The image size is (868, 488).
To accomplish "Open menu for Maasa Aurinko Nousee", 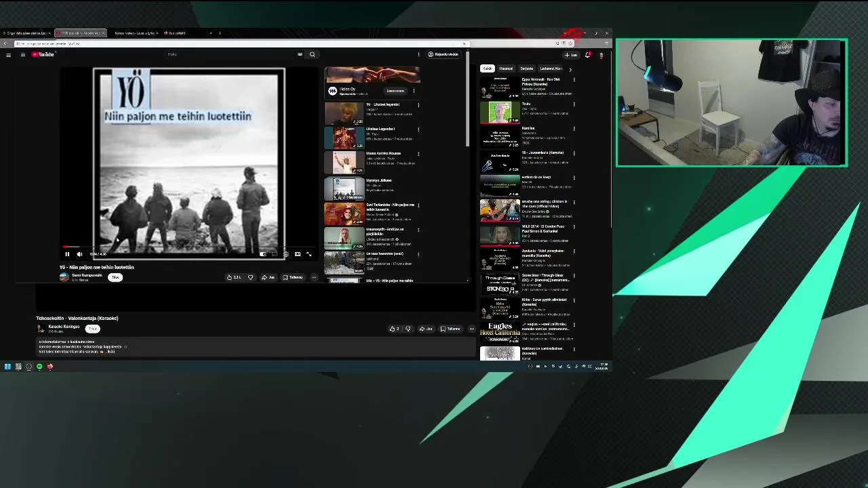I will click(x=418, y=154).
